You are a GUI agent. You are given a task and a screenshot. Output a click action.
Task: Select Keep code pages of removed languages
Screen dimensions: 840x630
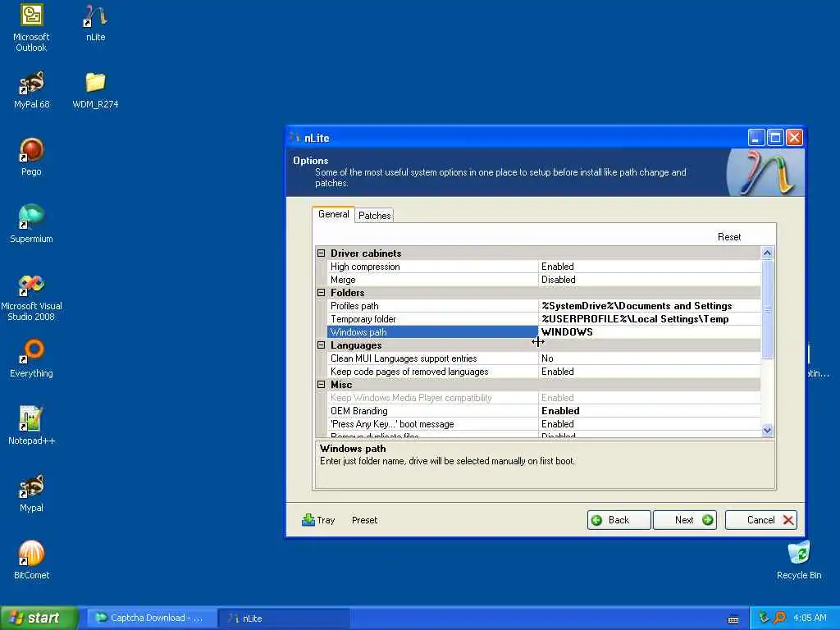544,372
